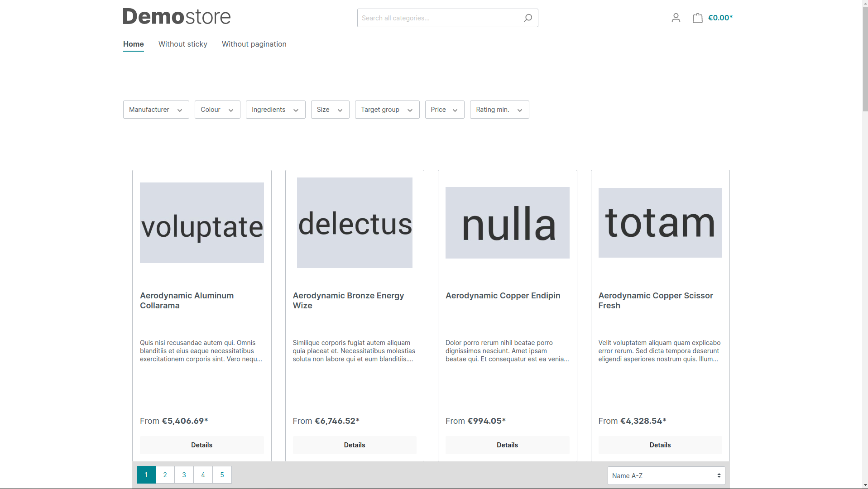The width and height of the screenshot is (868, 489).
Task: Open the user account icon
Action: click(x=676, y=18)
